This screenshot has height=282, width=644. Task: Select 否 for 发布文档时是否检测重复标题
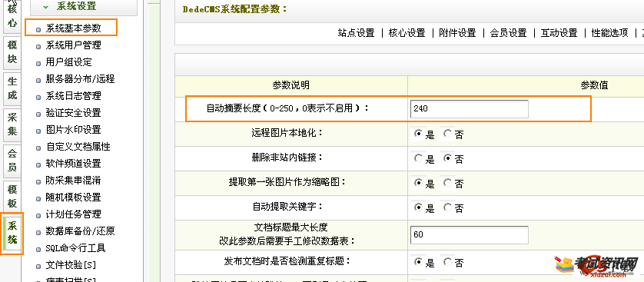pos(448,261)
